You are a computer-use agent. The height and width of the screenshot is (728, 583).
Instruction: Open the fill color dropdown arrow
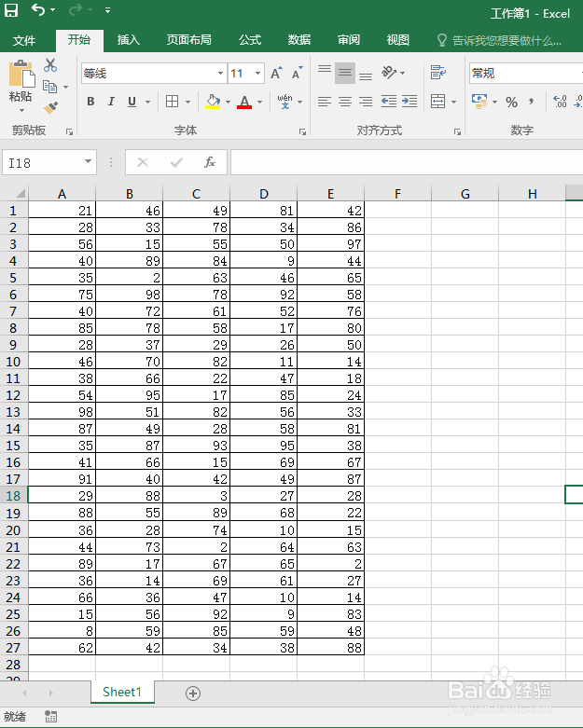(x=229, y=102)
